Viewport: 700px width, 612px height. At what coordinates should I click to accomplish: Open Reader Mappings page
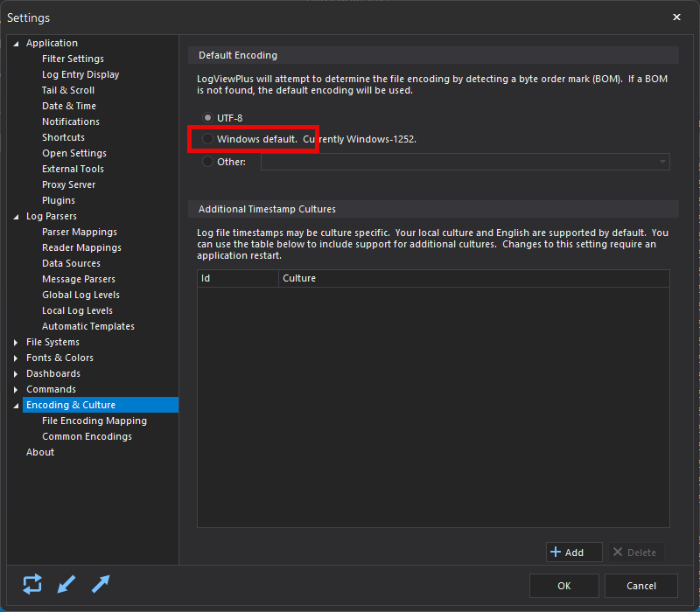[81, 247]
